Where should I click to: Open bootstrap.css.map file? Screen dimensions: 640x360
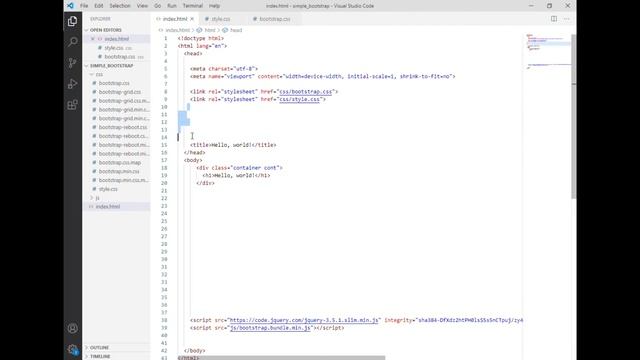(120, 162)
